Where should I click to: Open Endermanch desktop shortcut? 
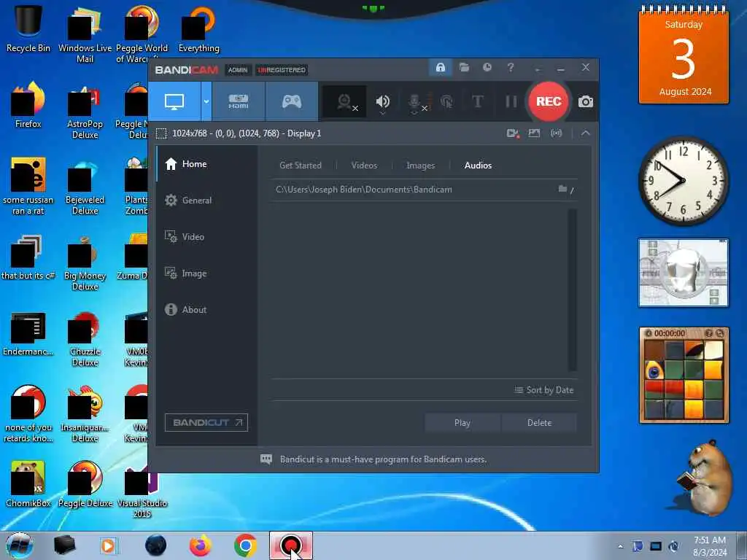pos(28,334)
